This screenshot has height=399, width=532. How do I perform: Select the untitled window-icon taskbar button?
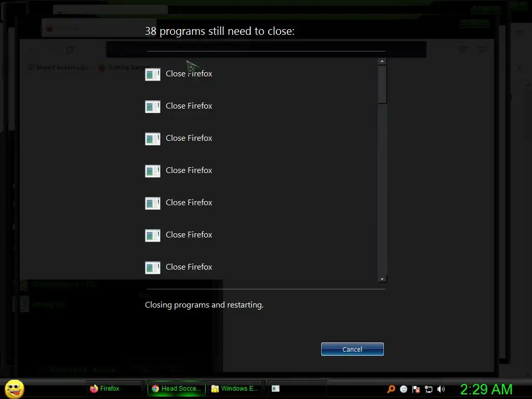(297, 389)
